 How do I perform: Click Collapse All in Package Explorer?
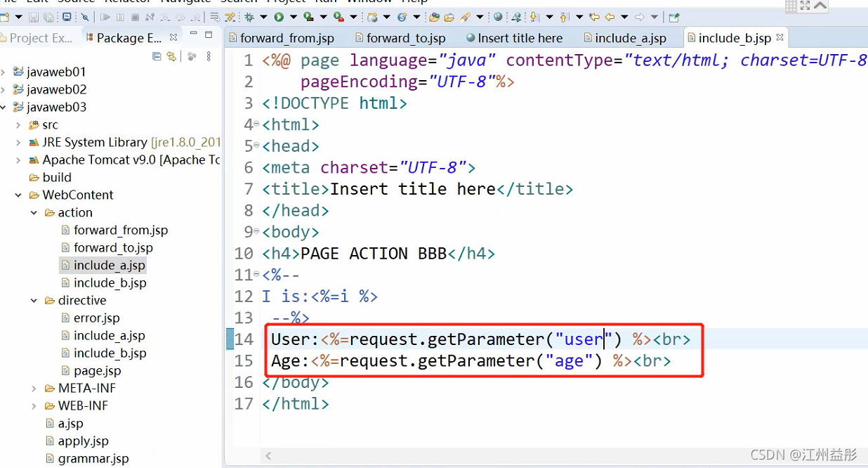[x=157, y=56]
